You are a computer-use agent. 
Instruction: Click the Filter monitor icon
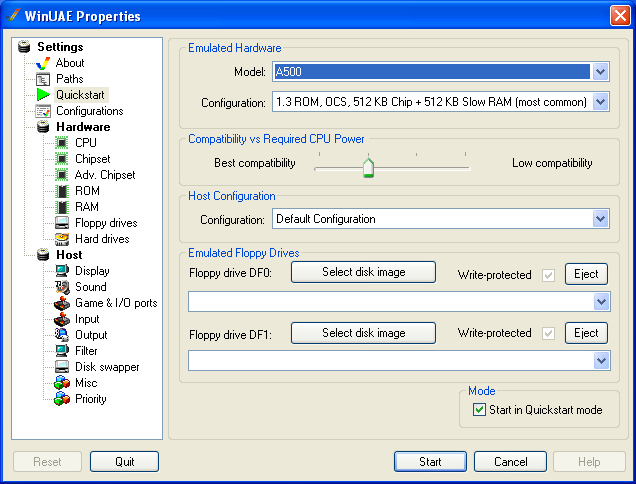coord(62,351)
